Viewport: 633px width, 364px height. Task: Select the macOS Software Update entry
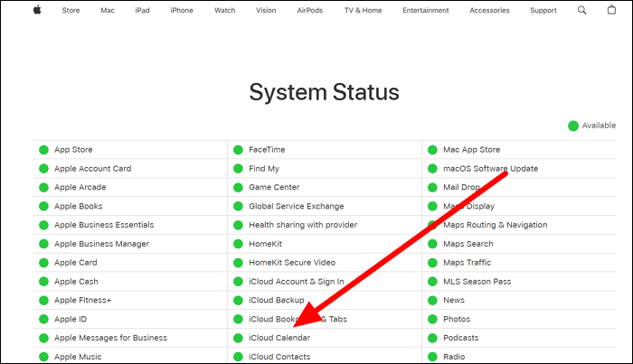tap(490, 169)
